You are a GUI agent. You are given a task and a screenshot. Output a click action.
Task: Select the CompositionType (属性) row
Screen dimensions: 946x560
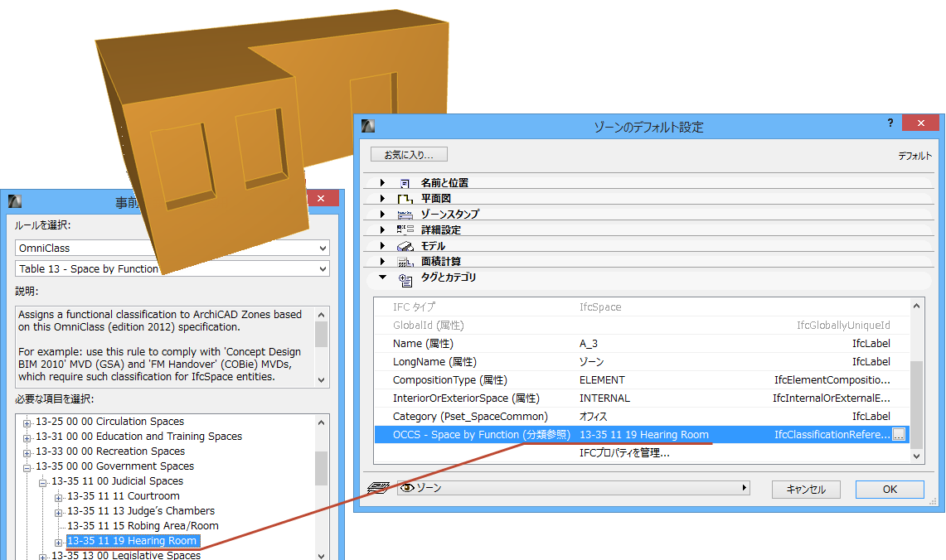642,379
